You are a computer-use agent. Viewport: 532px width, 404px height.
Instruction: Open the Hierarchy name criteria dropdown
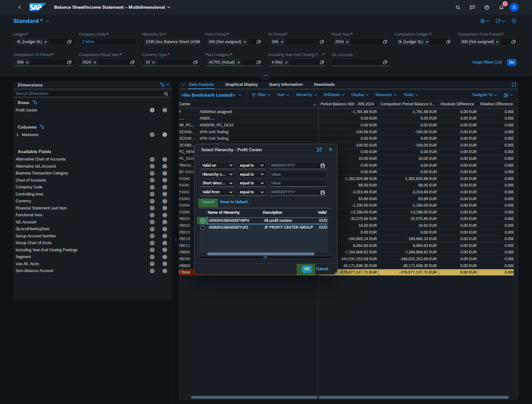(x=217, y=174)
